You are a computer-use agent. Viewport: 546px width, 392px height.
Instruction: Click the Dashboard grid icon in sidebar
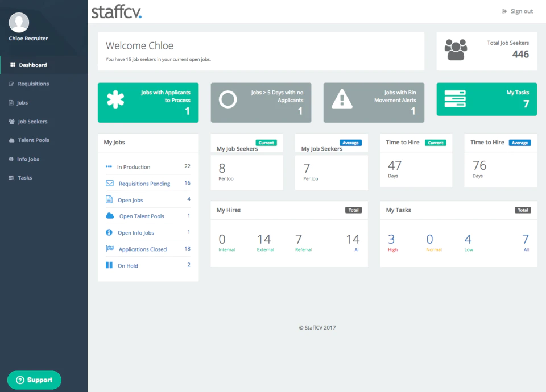[13, 65]
